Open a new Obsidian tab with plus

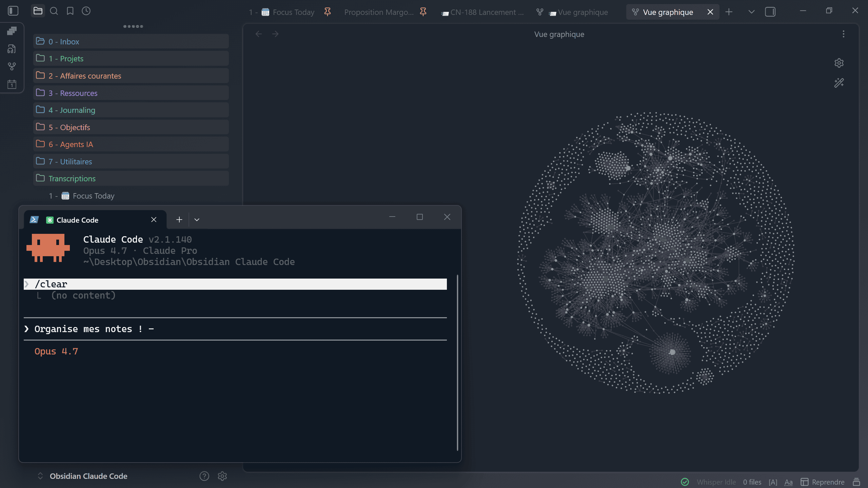point(729,12)
